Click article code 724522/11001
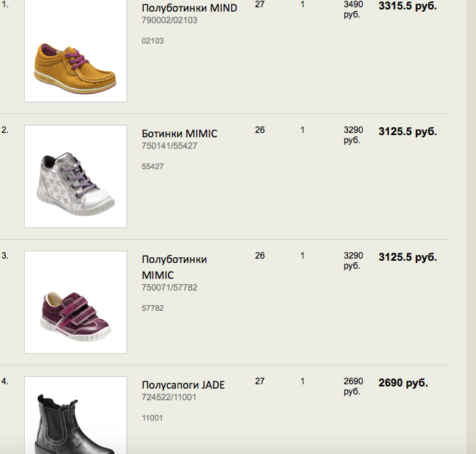The image size is (476, 454). click(x=169, y=397)
